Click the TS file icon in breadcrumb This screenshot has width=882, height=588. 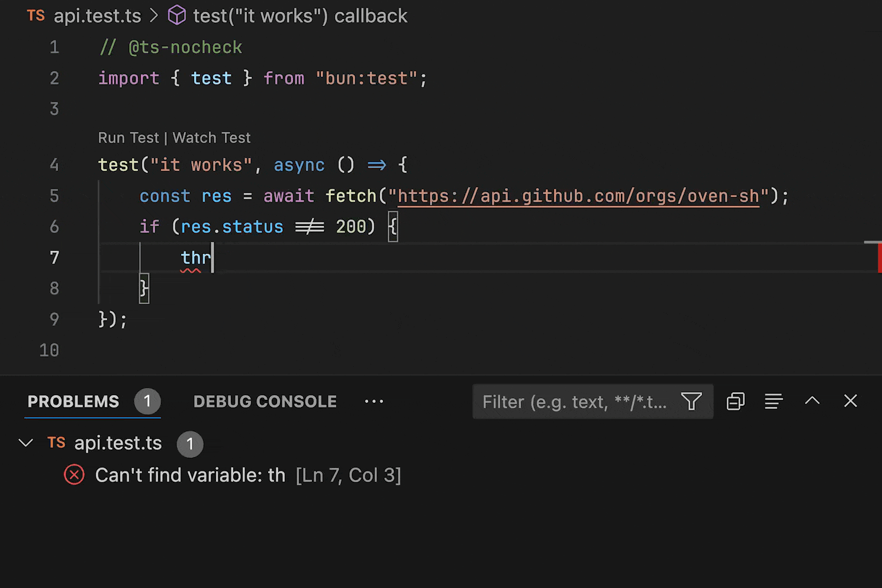pos(36,16)
